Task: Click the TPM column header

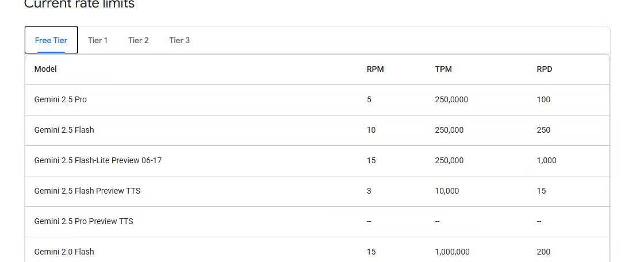Action: tap(443, 69)
